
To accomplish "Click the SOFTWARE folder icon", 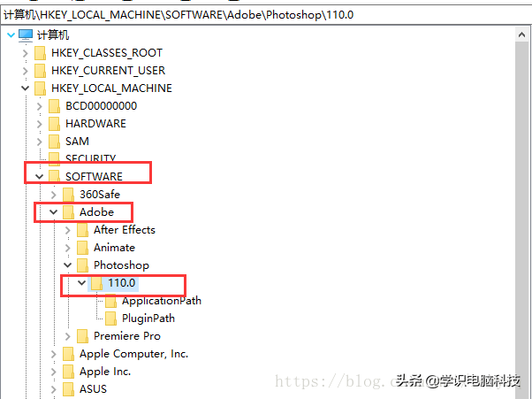I will click(x=54, y=177).
